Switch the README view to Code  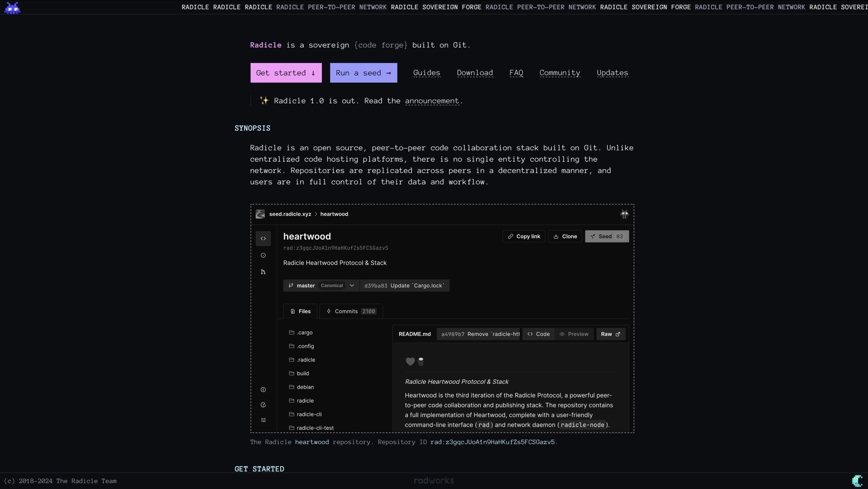click(x=538, y=334)
